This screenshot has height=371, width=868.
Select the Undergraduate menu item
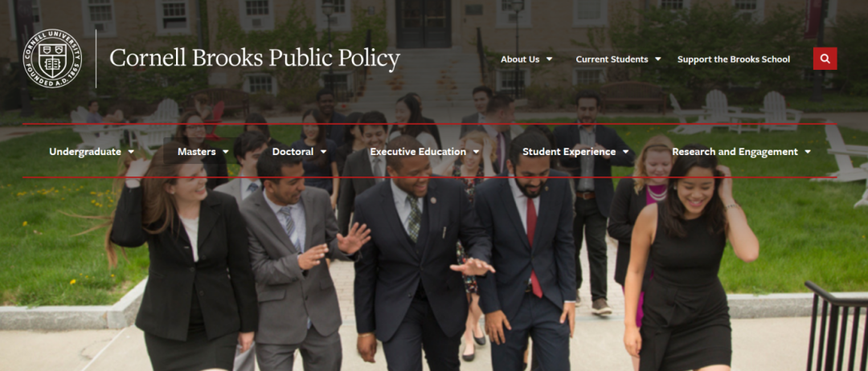84,152
